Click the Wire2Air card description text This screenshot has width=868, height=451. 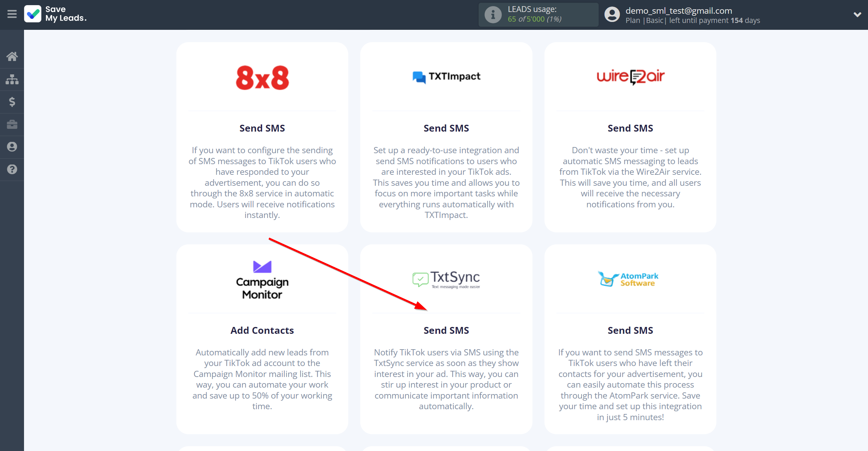(x=631, y=177)
